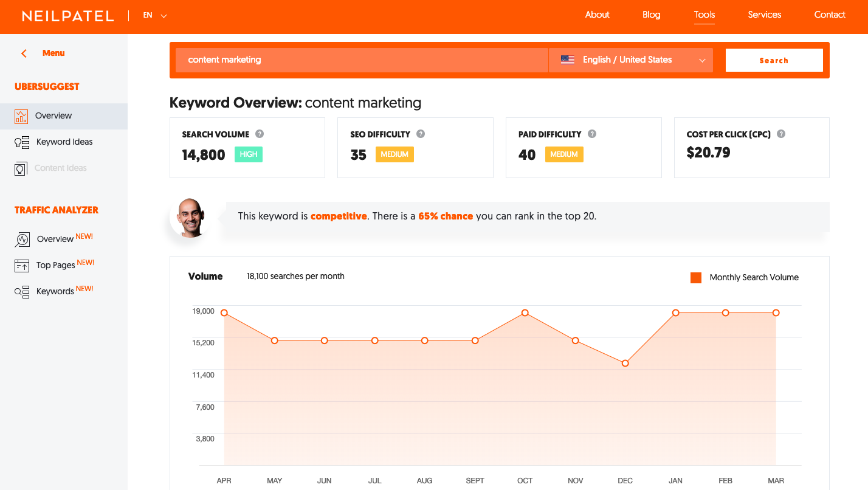Click the 19,000 y-axis label
Screen dimensions: 868x490
click(204, 311)
